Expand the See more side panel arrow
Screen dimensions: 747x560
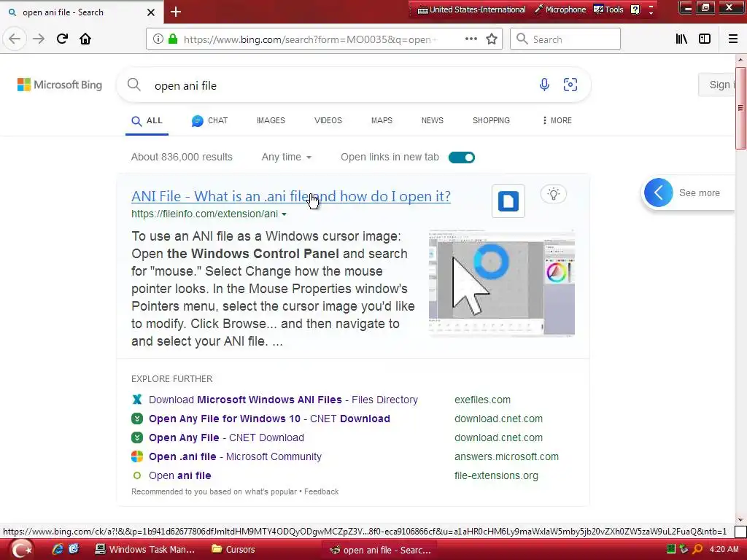pos(659,192)
